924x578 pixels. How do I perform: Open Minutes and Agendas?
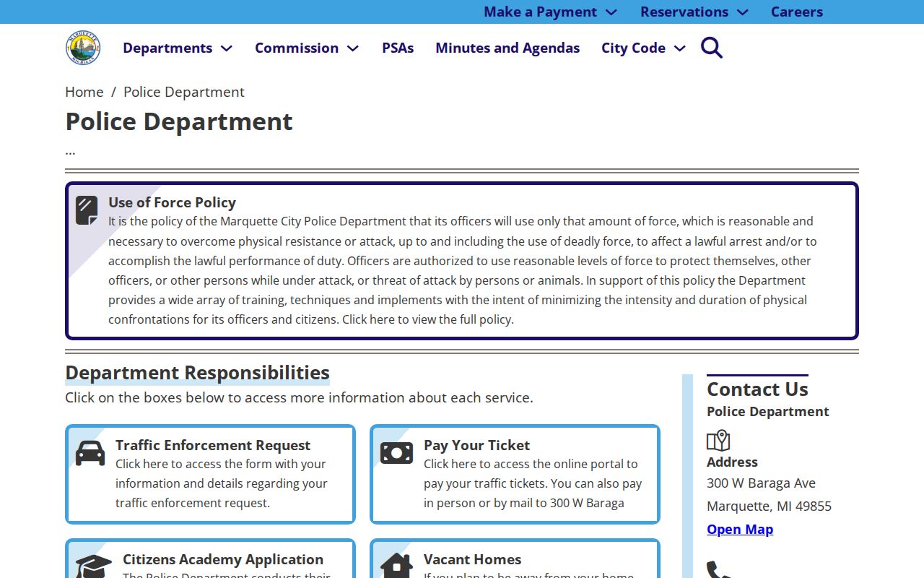tap(507, 48)
